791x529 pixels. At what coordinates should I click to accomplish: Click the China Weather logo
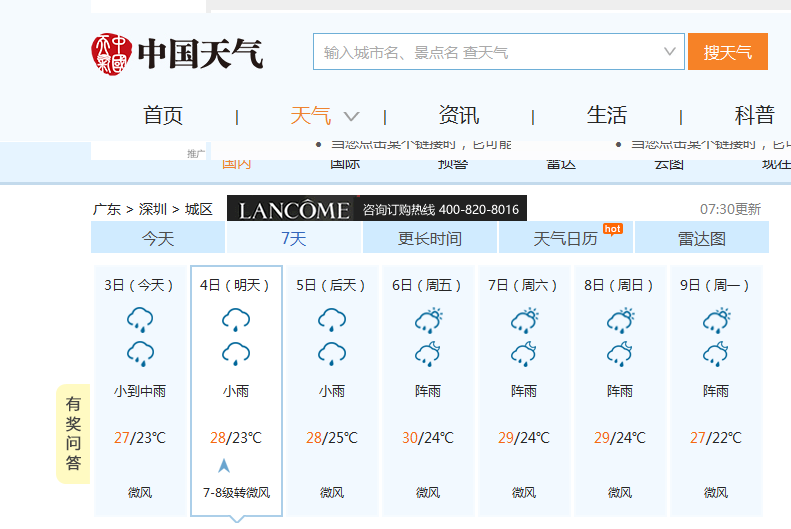177,53
